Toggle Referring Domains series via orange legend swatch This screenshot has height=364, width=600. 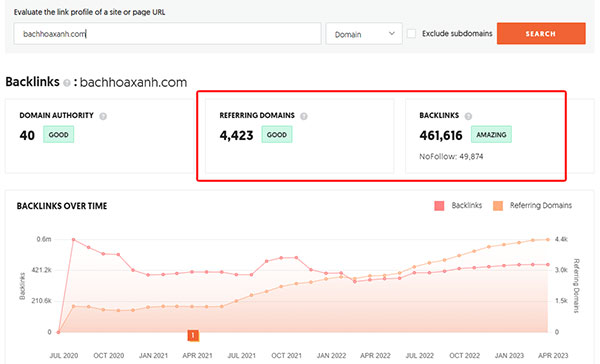click(498, 206)
